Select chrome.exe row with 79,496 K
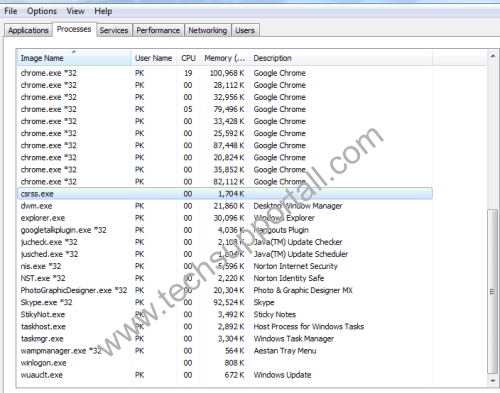 pos(225,109)
